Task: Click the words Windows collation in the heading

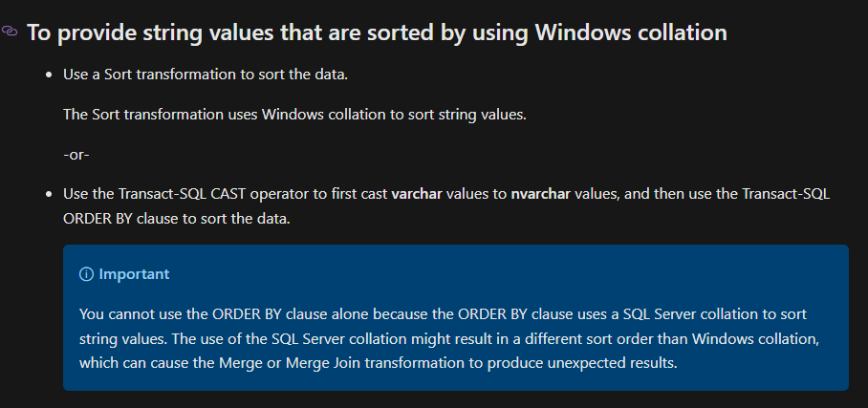Action: tap(631, 32)
